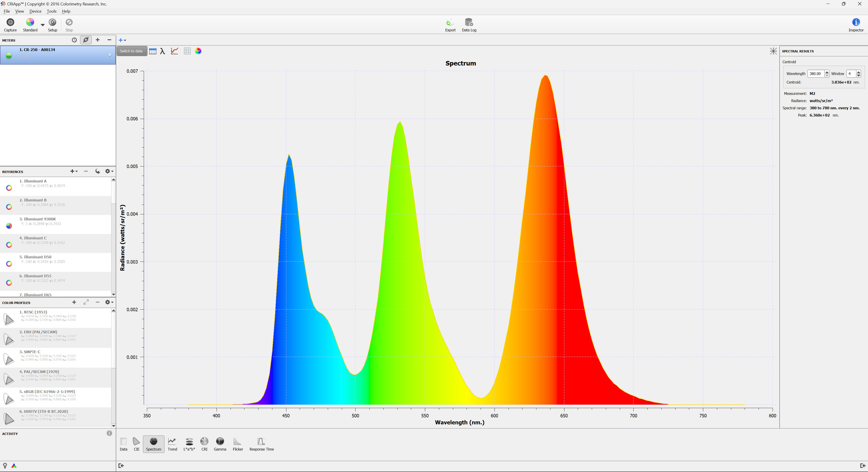
Task: Click the Export icon
Action: click(450, 22)
